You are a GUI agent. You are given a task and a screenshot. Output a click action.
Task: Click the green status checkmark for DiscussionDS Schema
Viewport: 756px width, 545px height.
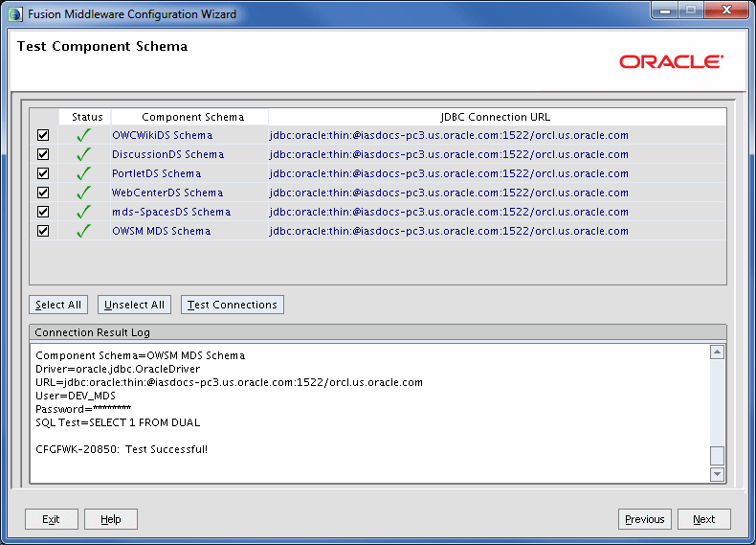tap(84, 154)
